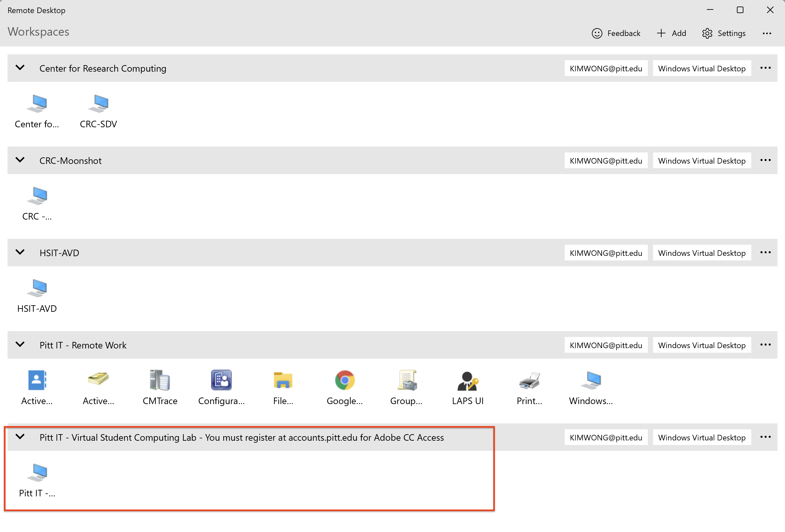The width and height of the screenshot is (785, 532).
Task: Collapse the CRC-Moonshot workspace
Action: tap(20, 160)
